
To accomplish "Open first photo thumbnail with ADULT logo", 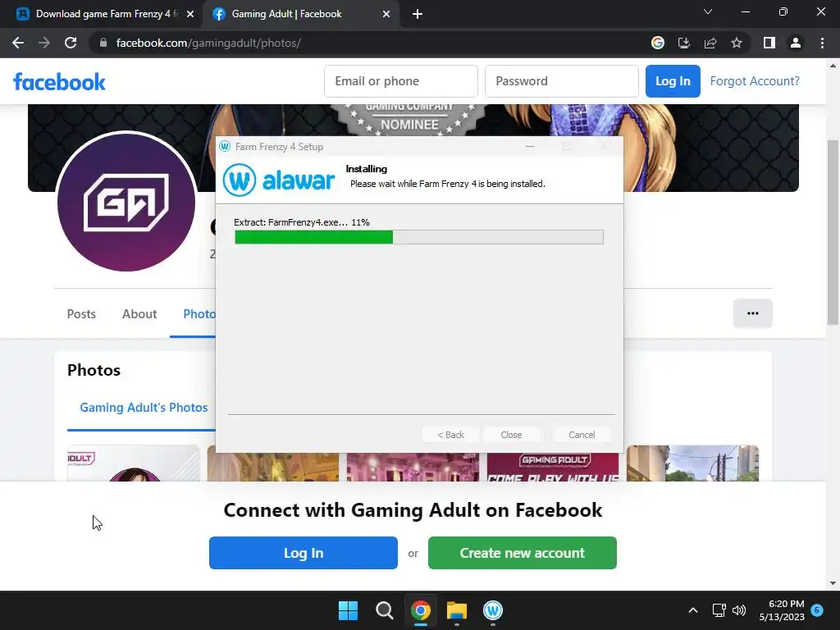I will [x=134, y=463].
